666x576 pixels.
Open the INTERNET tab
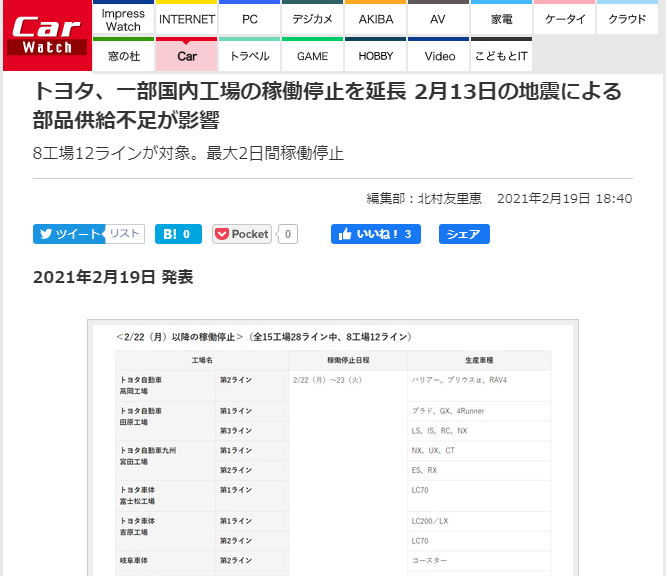(186, 19)
